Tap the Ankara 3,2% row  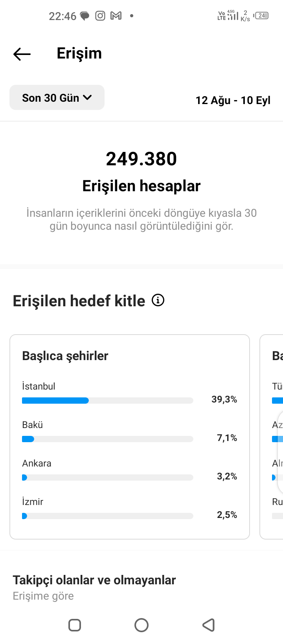130,470
